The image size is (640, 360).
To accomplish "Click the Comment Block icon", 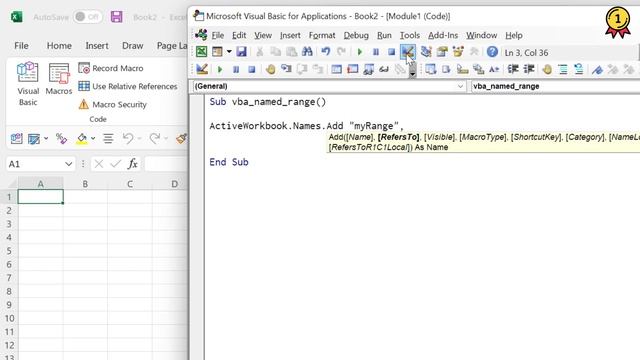I will [x=563, y=69].
